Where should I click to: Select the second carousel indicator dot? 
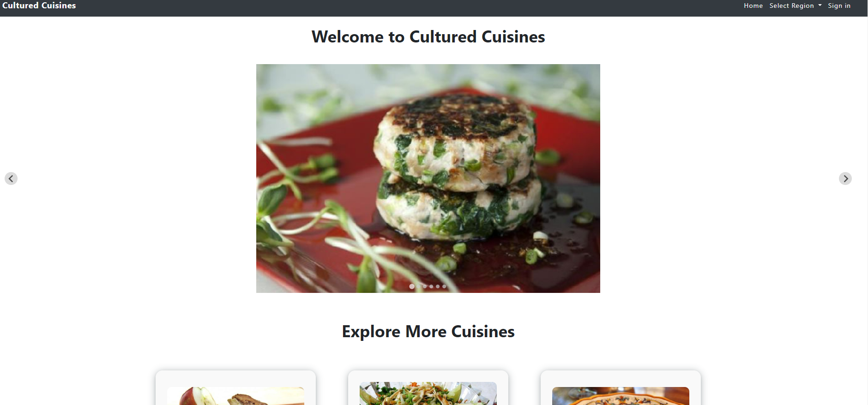coord(419,286)
